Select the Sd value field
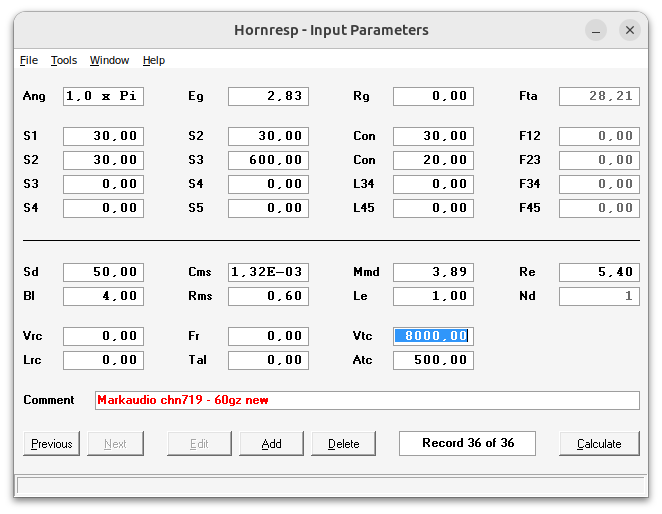 (x=103, y=272)
